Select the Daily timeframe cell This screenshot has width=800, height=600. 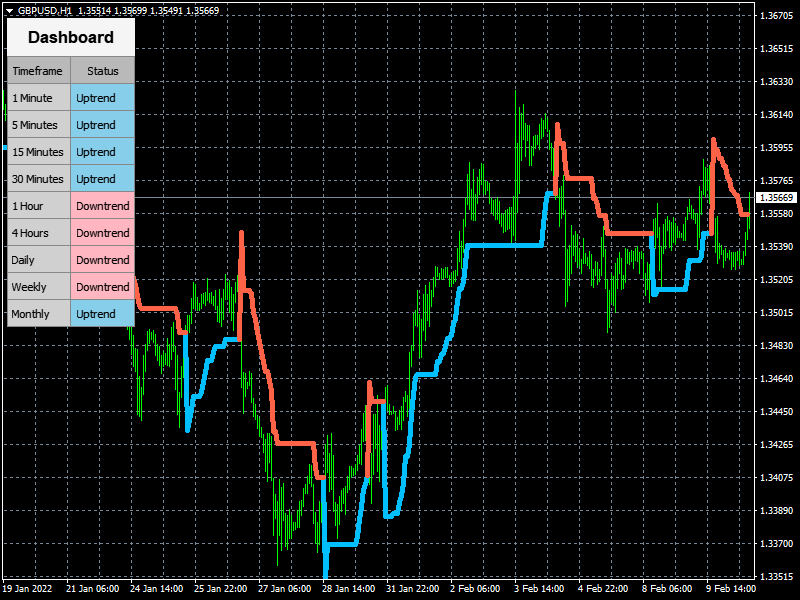point(38,260)
